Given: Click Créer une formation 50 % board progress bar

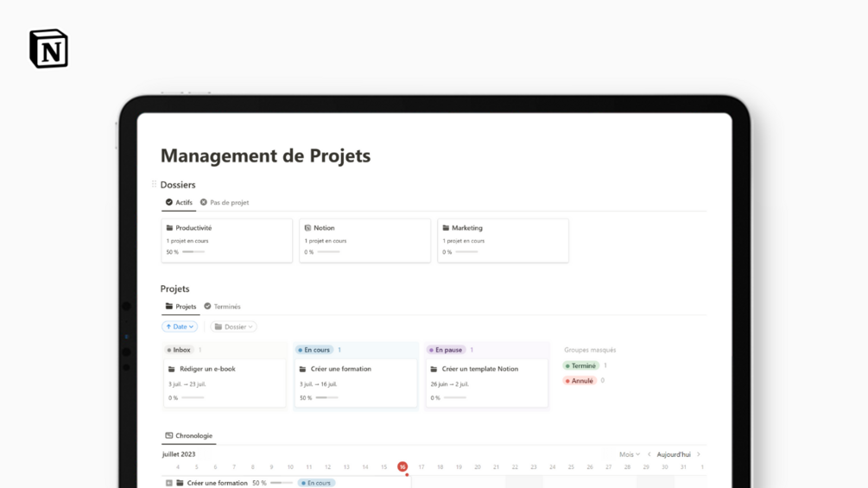Looking at the screenshot, I should coord(326,398).
